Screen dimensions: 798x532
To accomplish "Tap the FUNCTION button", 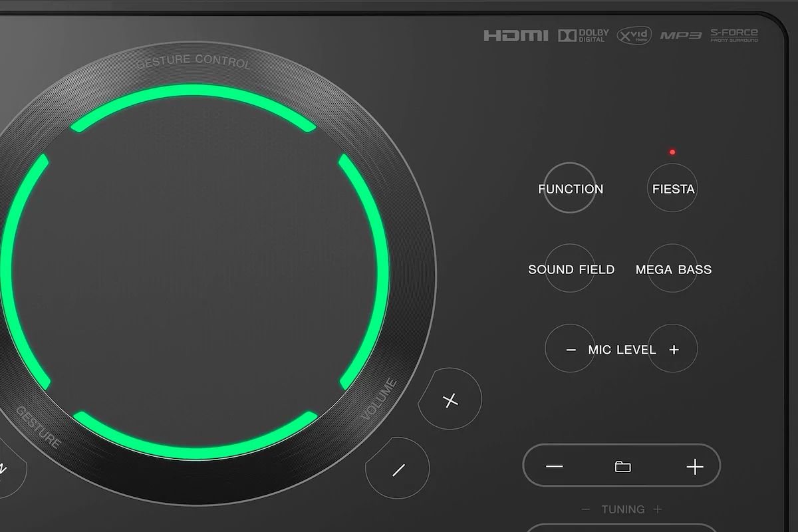I will click(571, 188).
